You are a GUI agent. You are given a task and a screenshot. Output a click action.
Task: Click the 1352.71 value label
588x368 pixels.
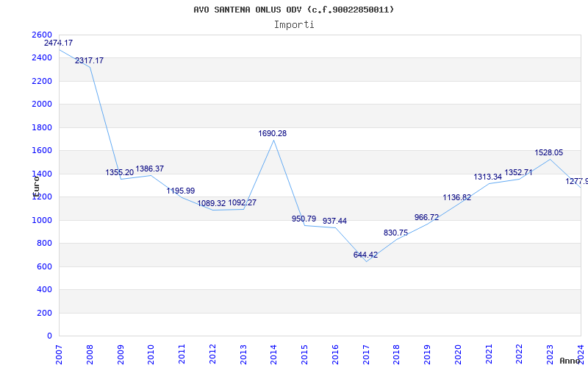point(519,173)
